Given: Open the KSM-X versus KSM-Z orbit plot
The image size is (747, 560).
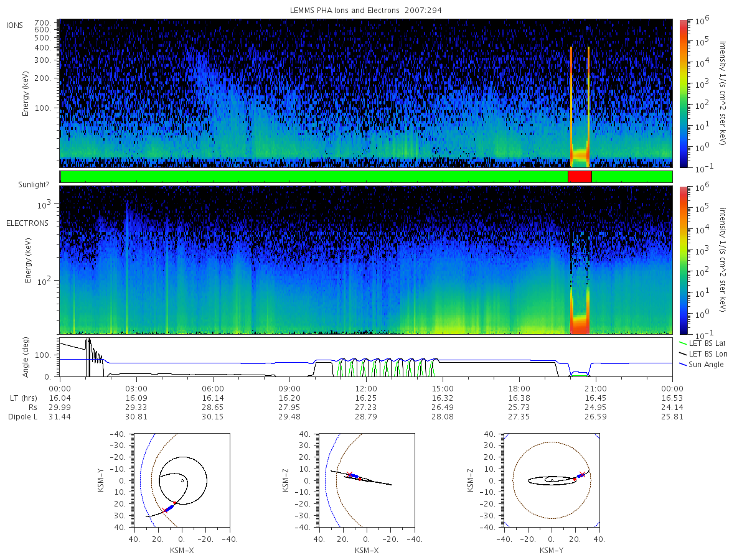Looking at the screenshot, I should point(366,480).
